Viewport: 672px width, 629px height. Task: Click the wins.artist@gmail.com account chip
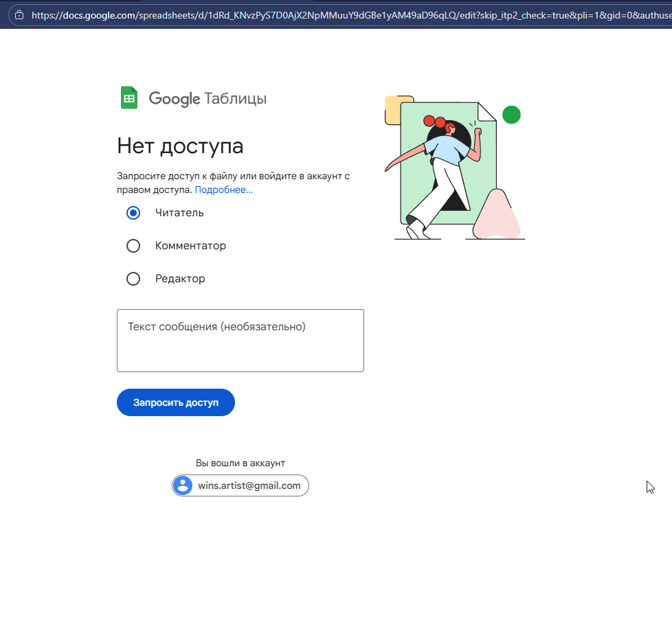240,485
